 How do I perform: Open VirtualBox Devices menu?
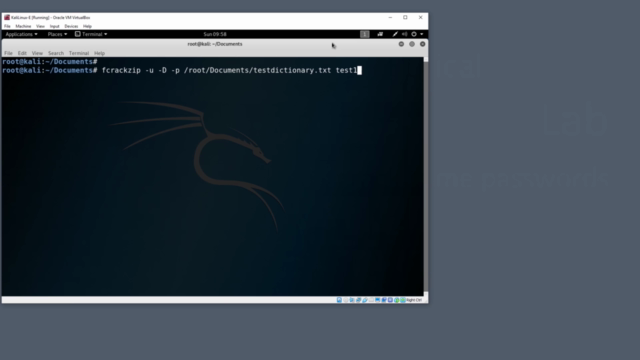71,26
